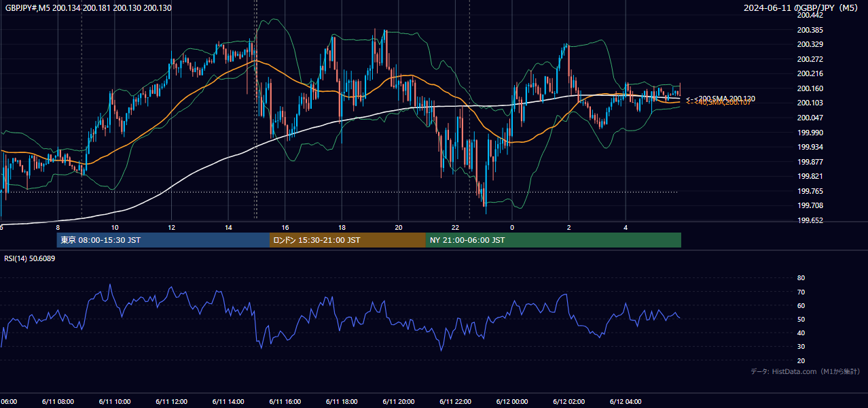Click the '2024-06-11 のGBP/JPY (M5)' chart title
868x408 pixels.
pos(802,7)
